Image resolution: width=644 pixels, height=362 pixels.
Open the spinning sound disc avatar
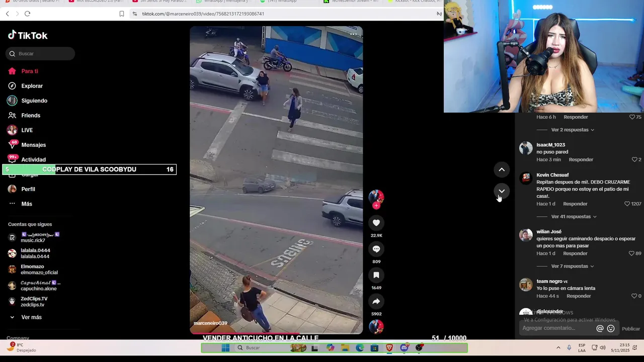(x=376, y=327)
